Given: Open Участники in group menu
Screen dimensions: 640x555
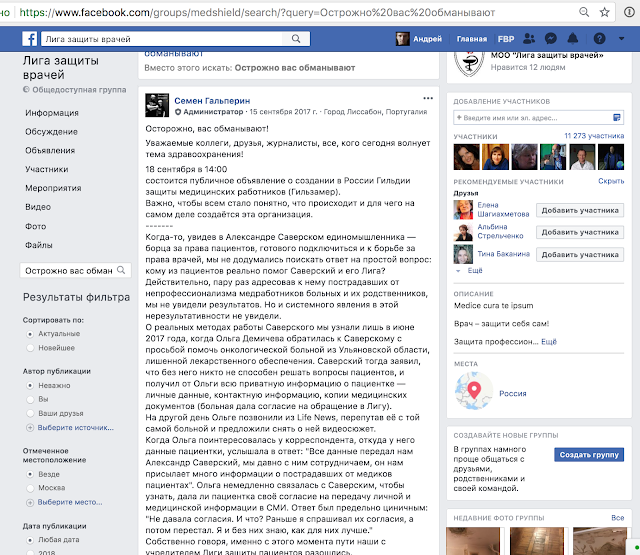Looking at the screenshot, I should [47, 169].
